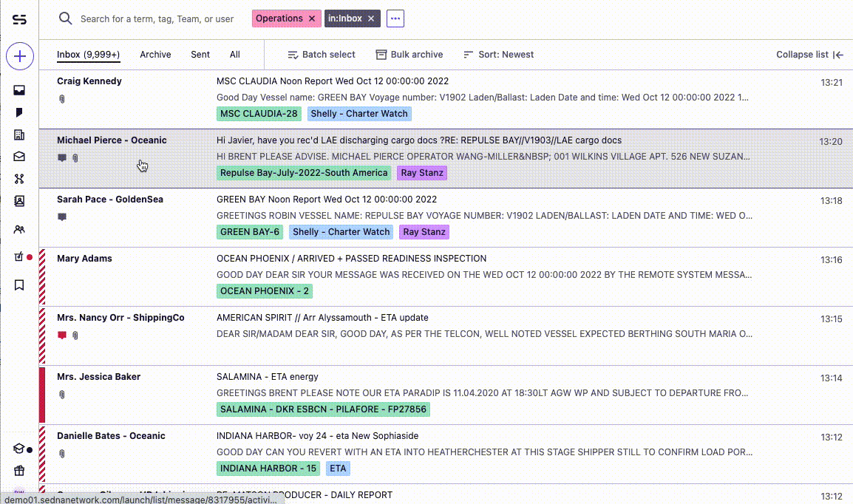Open the building company icon in sidebar
Viewport: 853px width, 504px height.
[19, 134]
